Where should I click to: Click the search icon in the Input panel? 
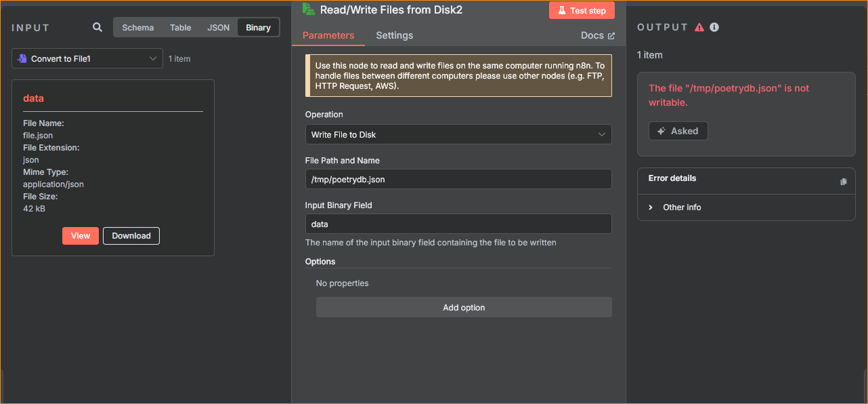(x=97, y=27)
